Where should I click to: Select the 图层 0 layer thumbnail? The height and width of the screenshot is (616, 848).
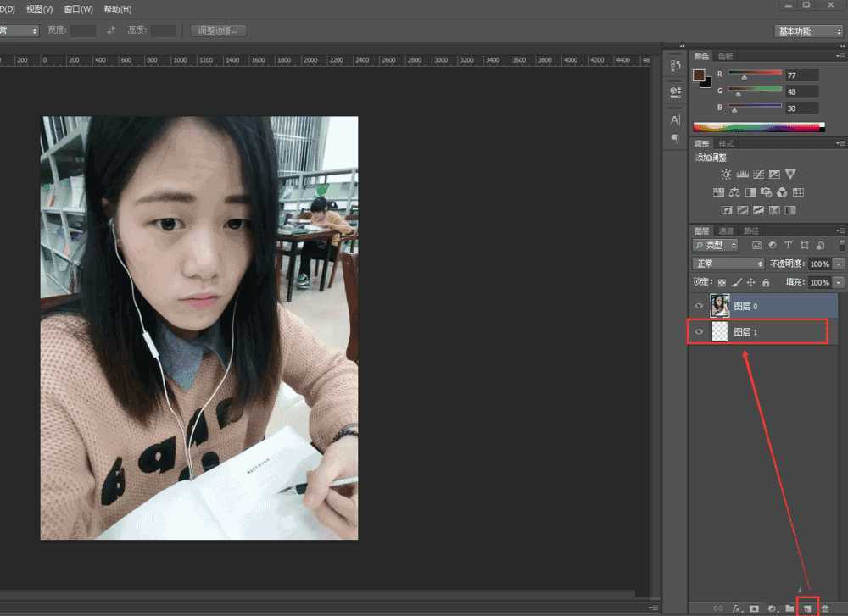[720, 306]
